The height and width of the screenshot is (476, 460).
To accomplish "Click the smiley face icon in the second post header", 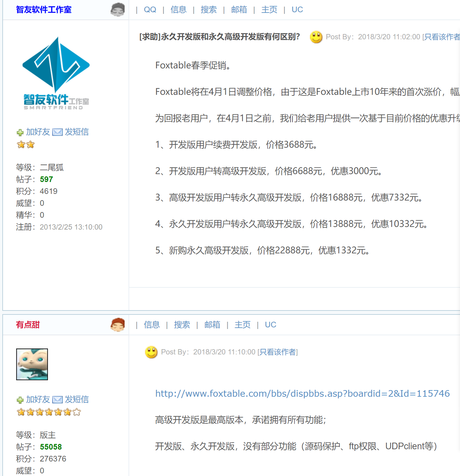I will point(151,352).
